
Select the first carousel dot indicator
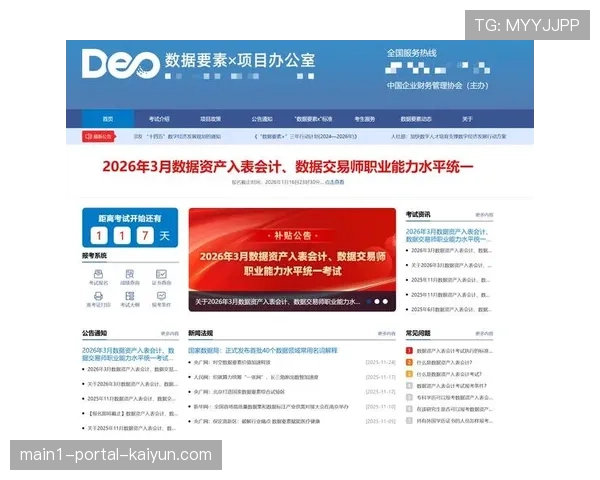pyautogui.click(x=368, y=302)
